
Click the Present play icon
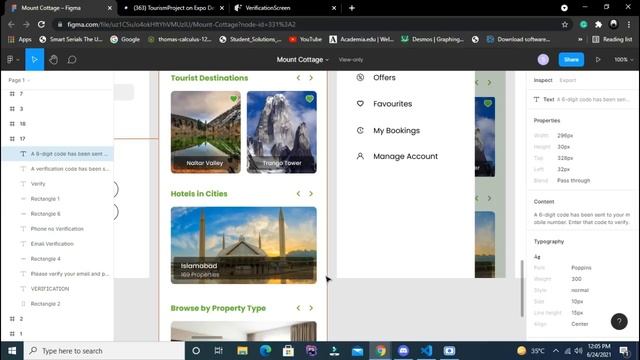click(598, 60)
